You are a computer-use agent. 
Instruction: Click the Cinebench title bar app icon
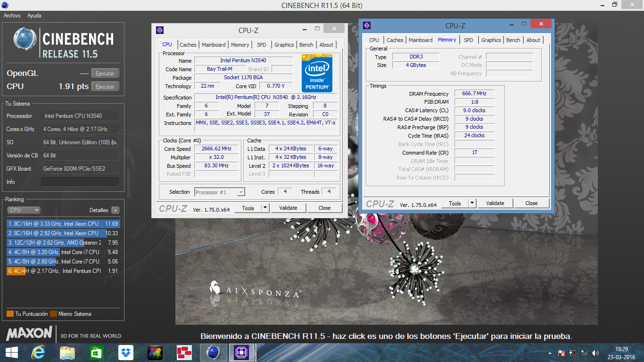pos(4,5)
